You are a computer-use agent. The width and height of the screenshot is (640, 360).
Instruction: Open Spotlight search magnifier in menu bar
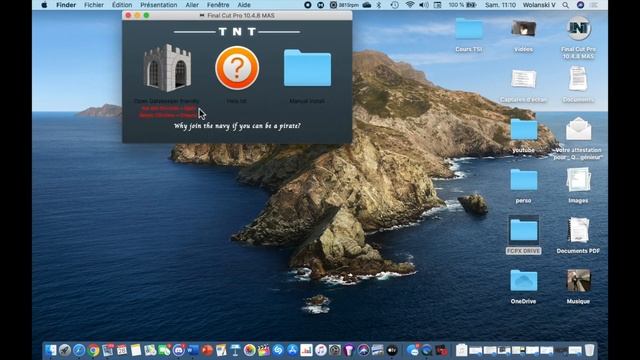pos(565,5)
